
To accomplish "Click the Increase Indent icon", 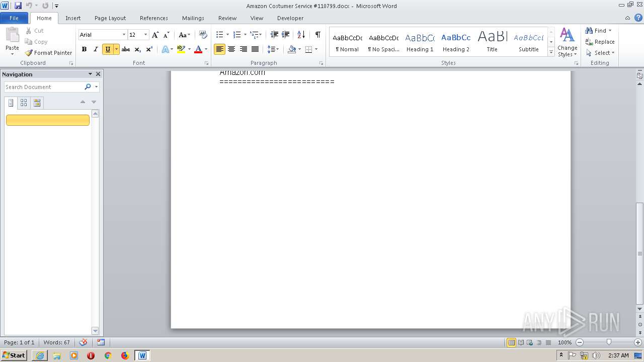I will tap(286, 35).
